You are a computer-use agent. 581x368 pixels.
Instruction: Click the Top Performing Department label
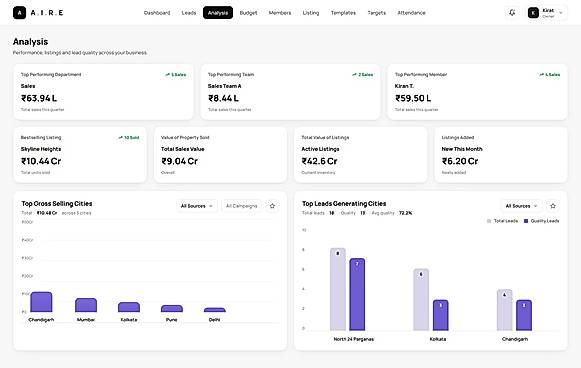tap(51, 74)
